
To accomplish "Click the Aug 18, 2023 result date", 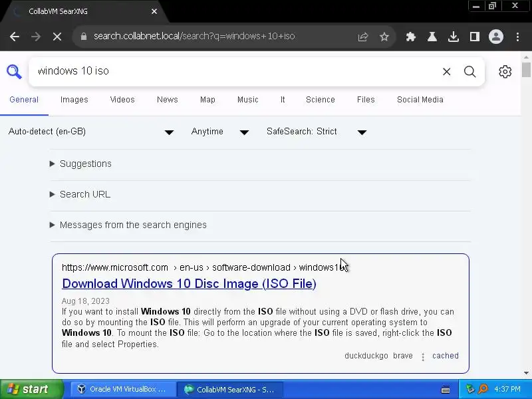I will pyautogui.click(x=86, y=301).
